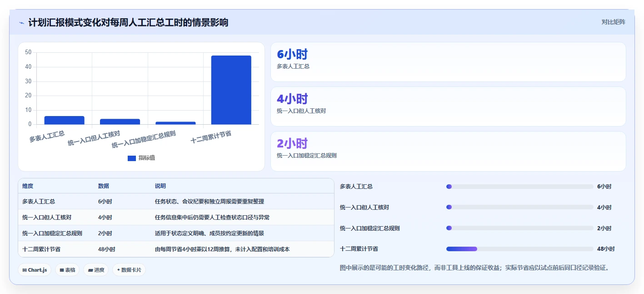Click the 适用于状态定义明确、成员按约定更新的情景 description
This screenshot has height=294, width=644.
(210, 233)
